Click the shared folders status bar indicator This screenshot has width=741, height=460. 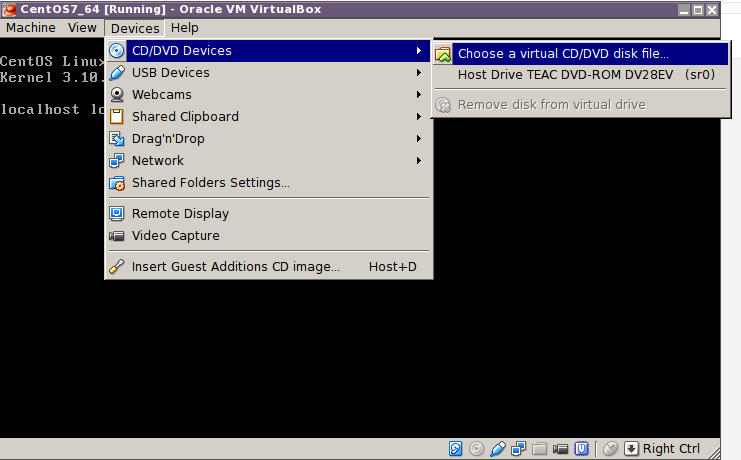click(x=539, y=448)
